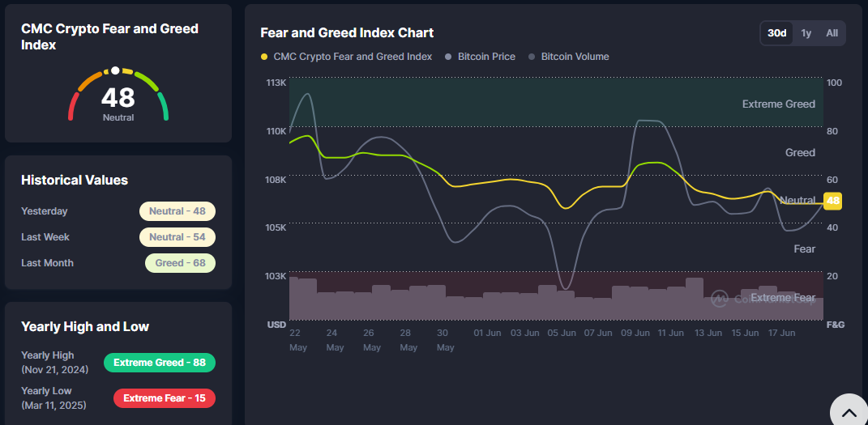Click the F&G axis title

836,325
